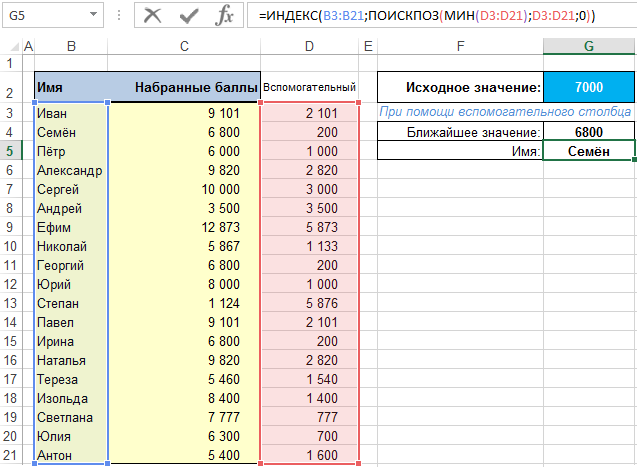Select the name cell 'Юрий'
This screenshot has height=467, width=637.
pos(71,284)
